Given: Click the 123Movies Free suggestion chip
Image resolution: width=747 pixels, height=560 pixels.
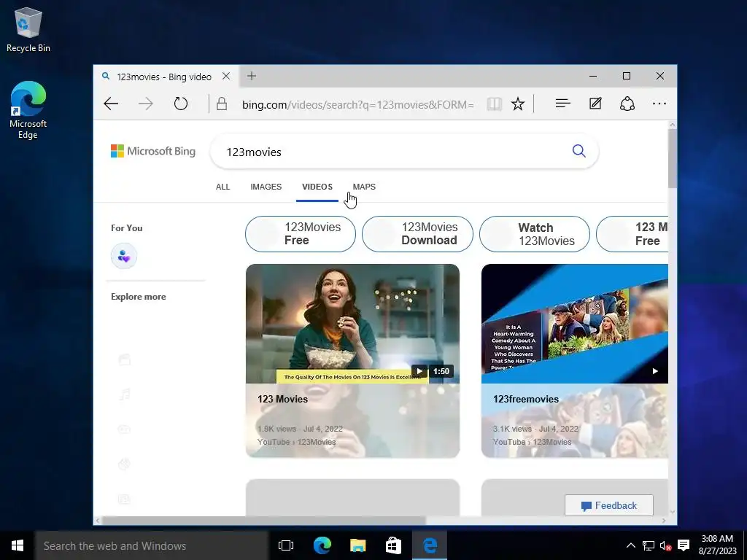Looking at the screenshot, I should pos(300,234).
